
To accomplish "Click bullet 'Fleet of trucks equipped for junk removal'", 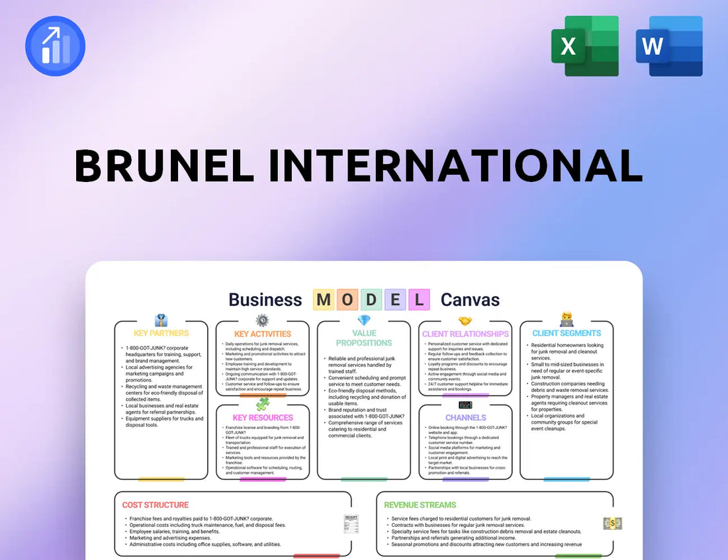I will coord(264,440).
